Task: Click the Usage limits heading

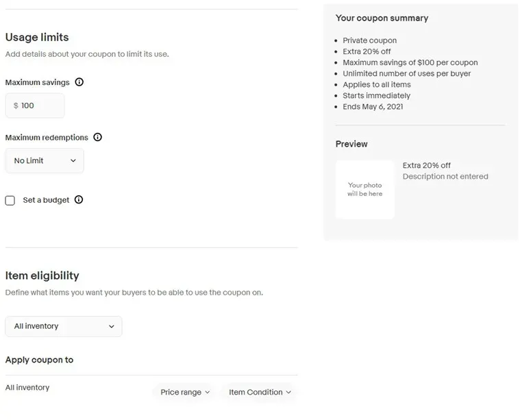Action: click(37, 37)
